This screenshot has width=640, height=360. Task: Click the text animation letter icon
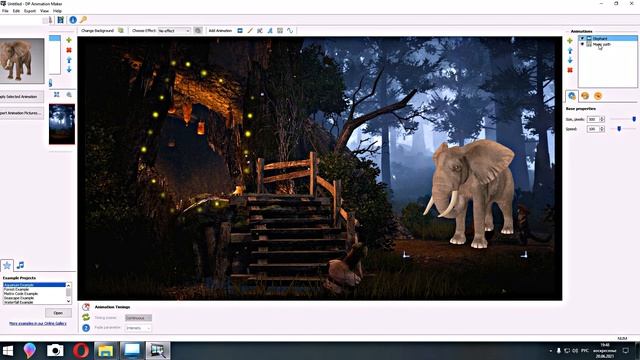(x=270, y=31)
